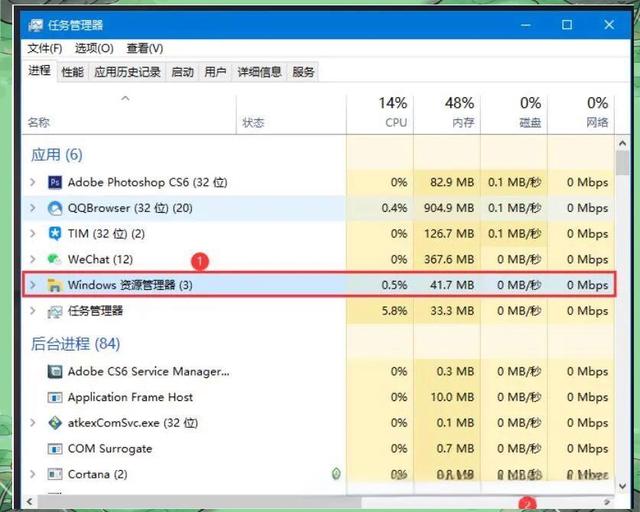Click the QQBrowser process icon

(55, 208)
